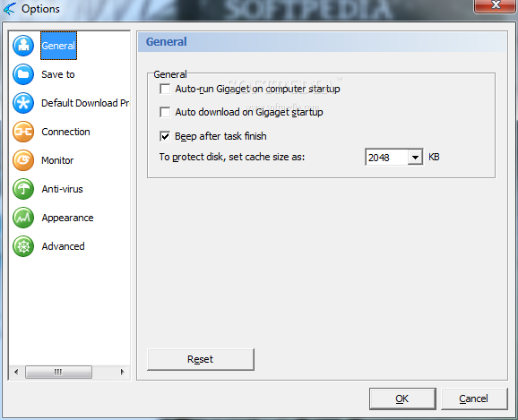518x420 pixels.
Task: Click the General category icon
Action: (x=23, y=46)
